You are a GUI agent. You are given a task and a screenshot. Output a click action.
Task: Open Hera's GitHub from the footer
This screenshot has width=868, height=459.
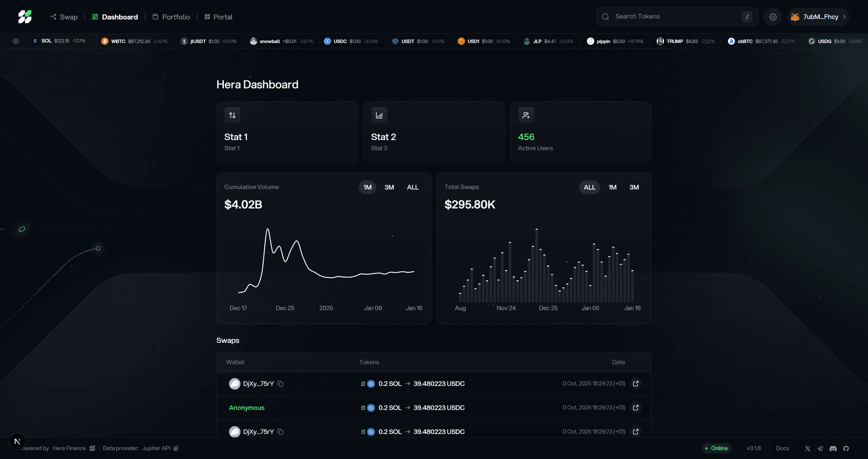(846, 448)
